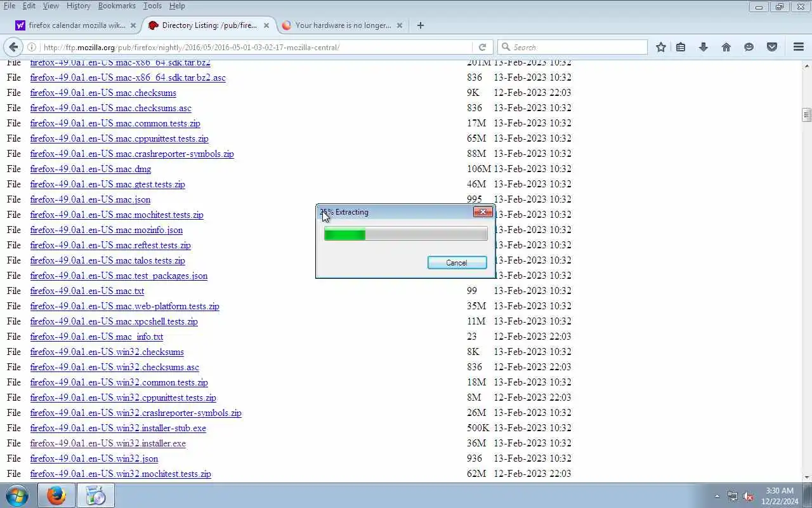
Task: Switch to the firefox calendar mozilla wiki tab
Action: coord(76,25)
